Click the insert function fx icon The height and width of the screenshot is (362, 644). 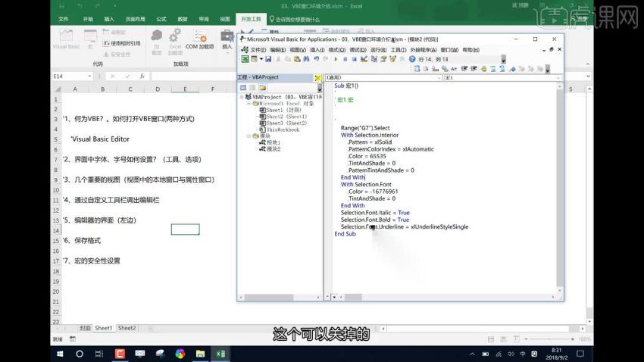[x=142, y=76]
